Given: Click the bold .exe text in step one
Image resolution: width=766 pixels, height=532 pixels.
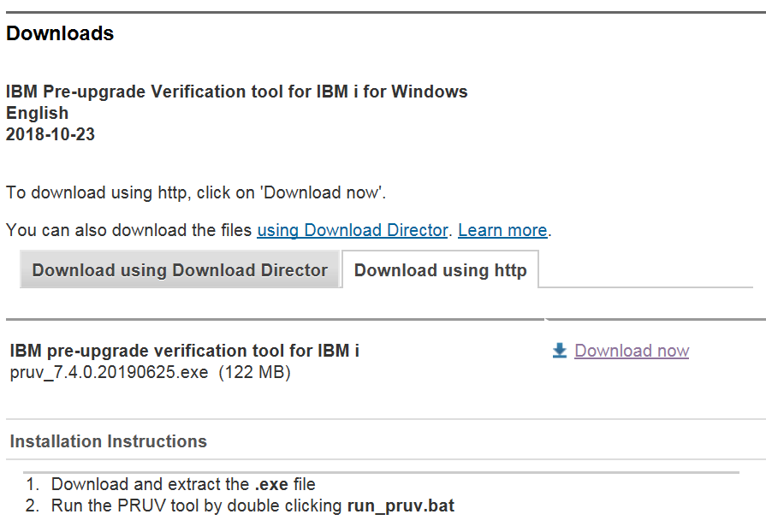Looking at the screenshot, I should click(x=271, y=484).
